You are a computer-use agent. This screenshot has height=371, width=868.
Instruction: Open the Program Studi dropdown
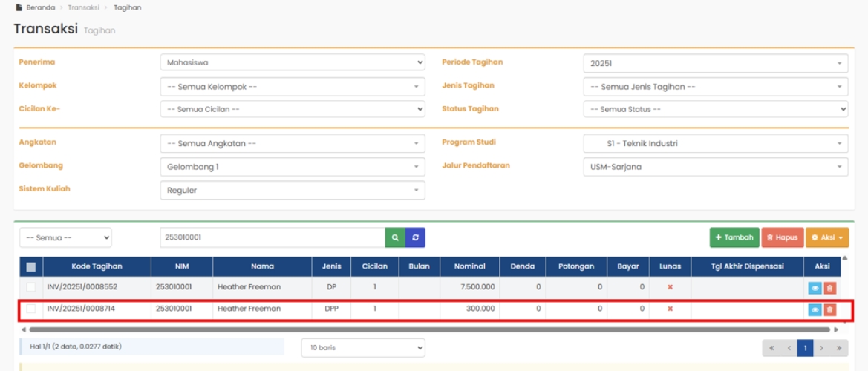[715, 143]
